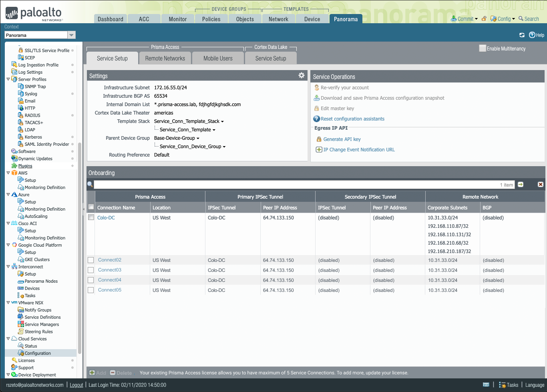Open the Tasks icon in the bottom bar

pyautogui.click(x=502, y=385)
